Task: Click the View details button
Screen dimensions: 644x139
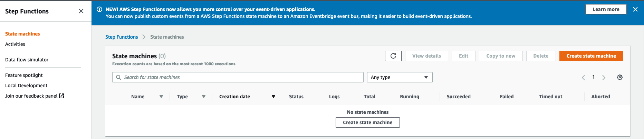Action: (426, 56)
